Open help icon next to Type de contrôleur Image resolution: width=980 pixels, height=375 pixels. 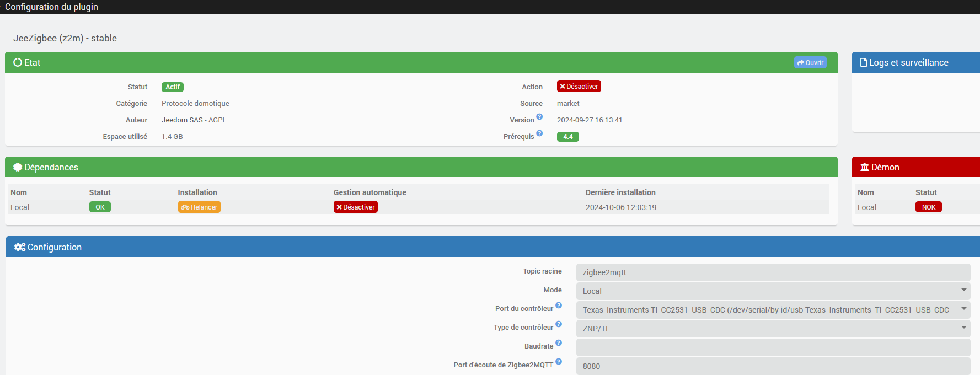[x=559, y=324]
